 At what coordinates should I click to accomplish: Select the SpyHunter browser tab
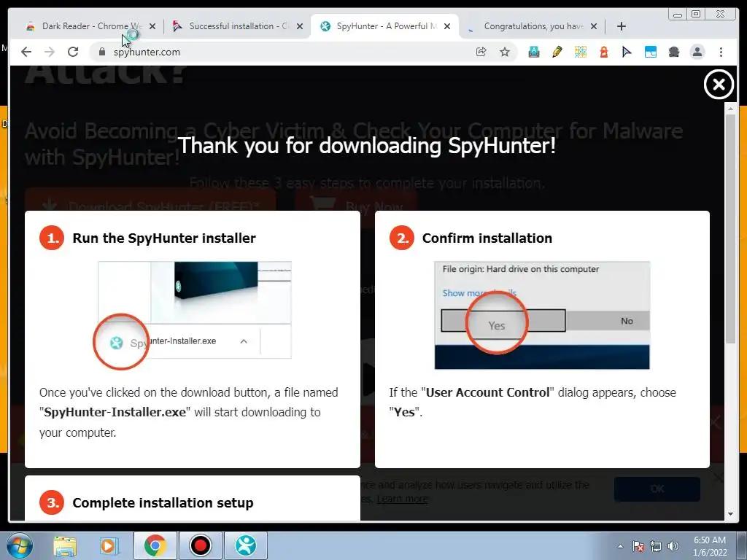385,26
